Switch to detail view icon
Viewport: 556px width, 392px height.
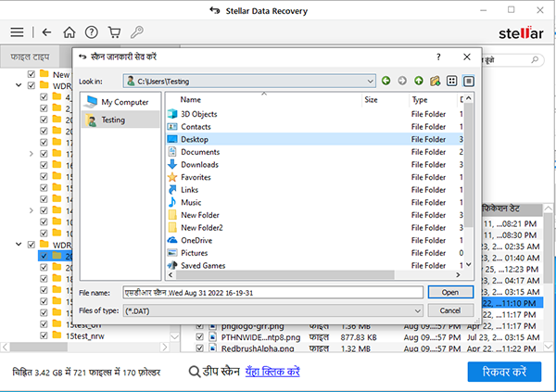pos(468,81)
